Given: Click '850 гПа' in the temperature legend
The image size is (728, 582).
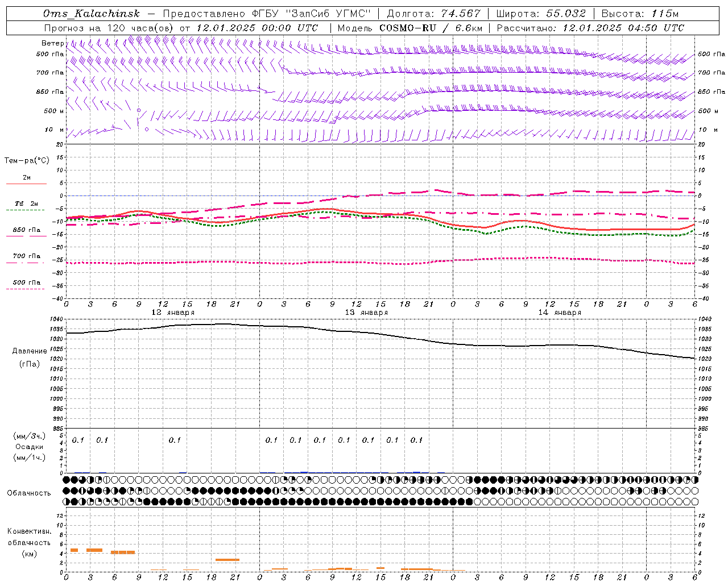Looking at the screenshot, I should coord(27,230).
